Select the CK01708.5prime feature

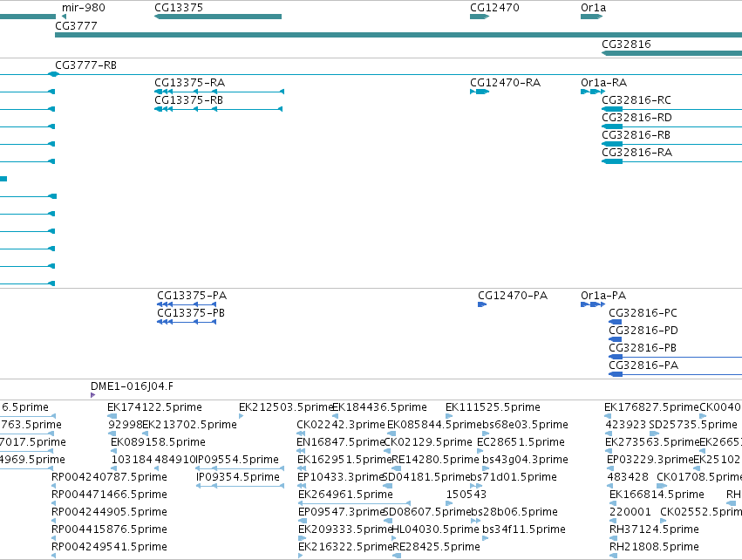point(662,486)
